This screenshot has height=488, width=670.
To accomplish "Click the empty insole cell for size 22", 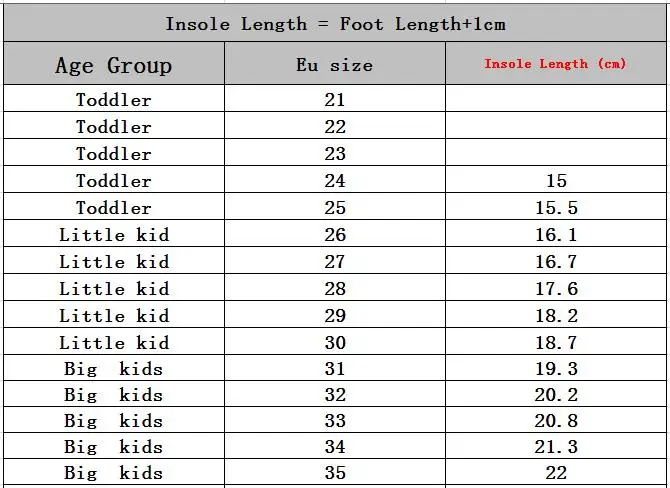I will [x=556, y=127].
